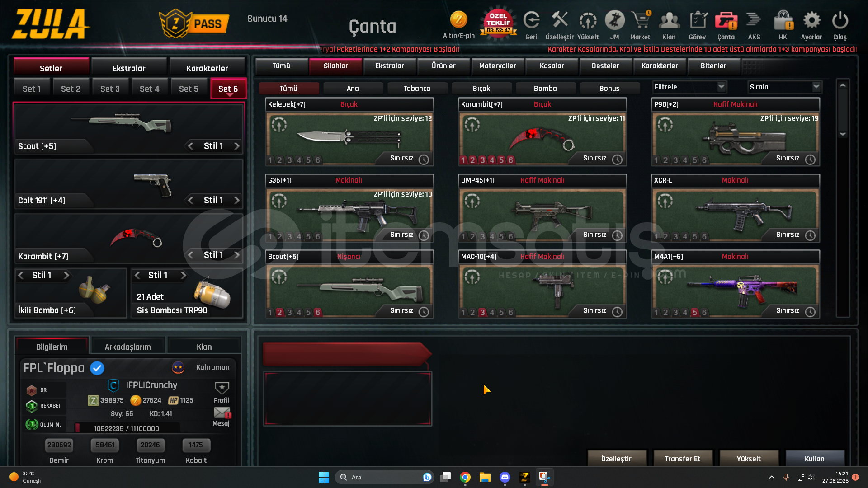Click the verified checkmark badge next to FPL`Floppa
This screenshot has width=868, height=488.
97,368
